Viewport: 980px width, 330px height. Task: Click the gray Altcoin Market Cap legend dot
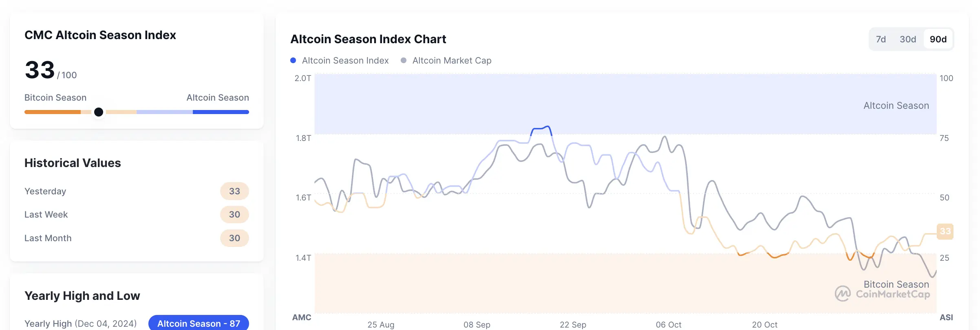click(403, 60)
